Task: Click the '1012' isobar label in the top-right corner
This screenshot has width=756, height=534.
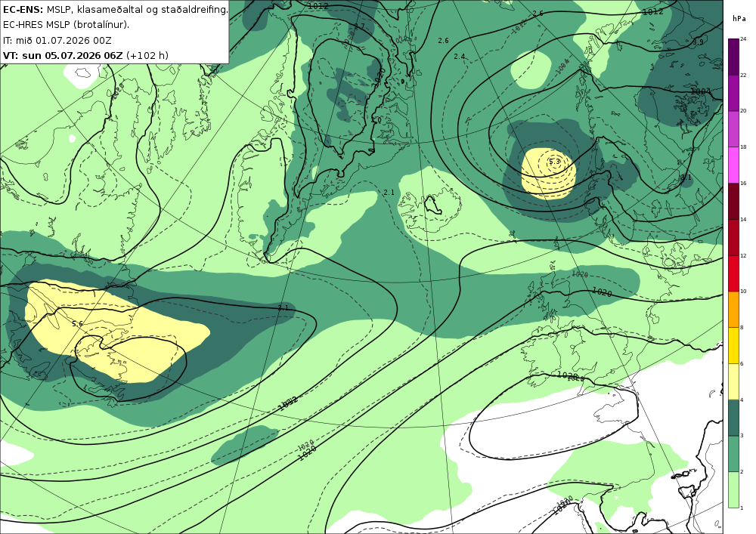Action: [x=653, y=11]
